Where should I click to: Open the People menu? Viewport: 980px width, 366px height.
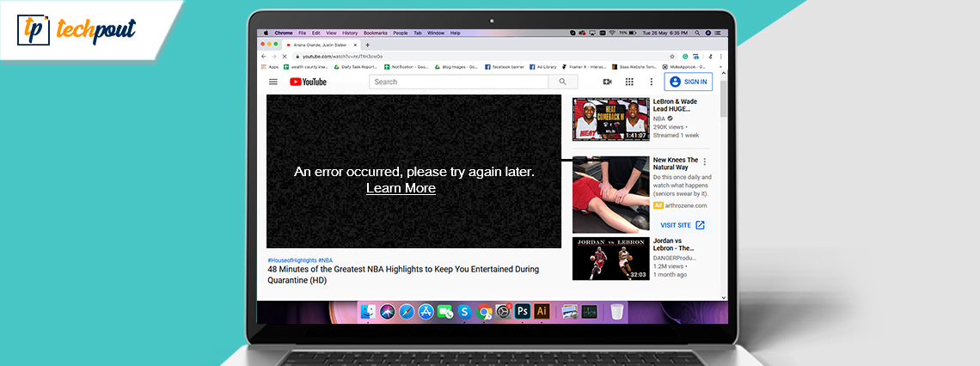pyautogui.click(x=401, y=33)
